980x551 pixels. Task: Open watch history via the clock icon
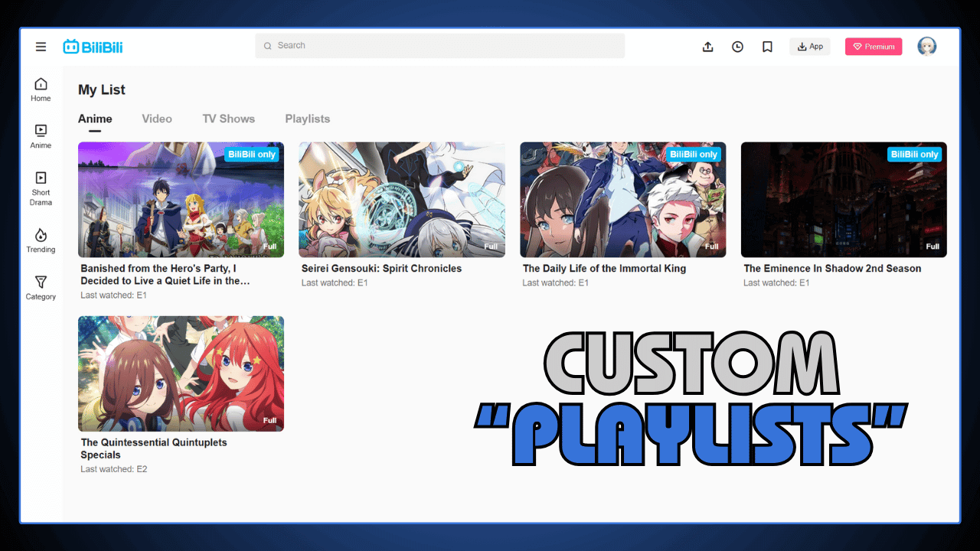click(x=737, y=46)
